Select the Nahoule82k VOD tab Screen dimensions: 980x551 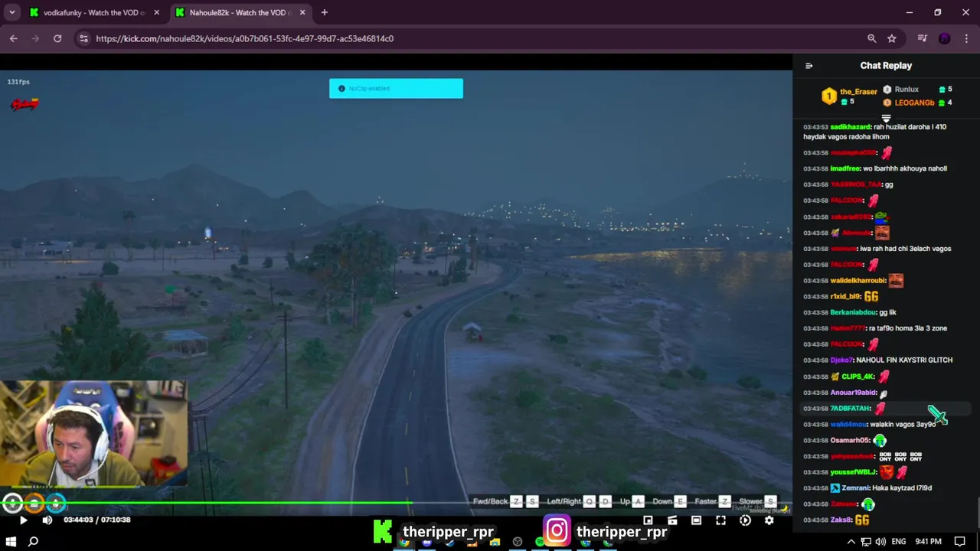point(240,12)
